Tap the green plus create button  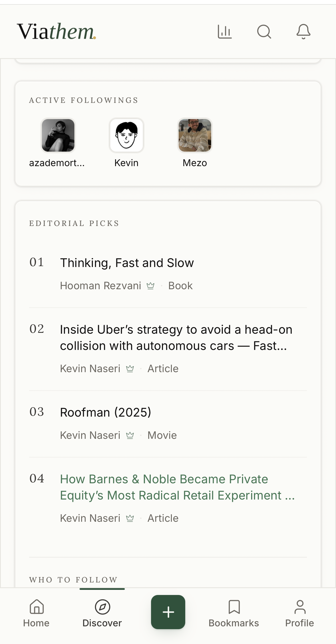pyautogui.click(x=168, y=612)
